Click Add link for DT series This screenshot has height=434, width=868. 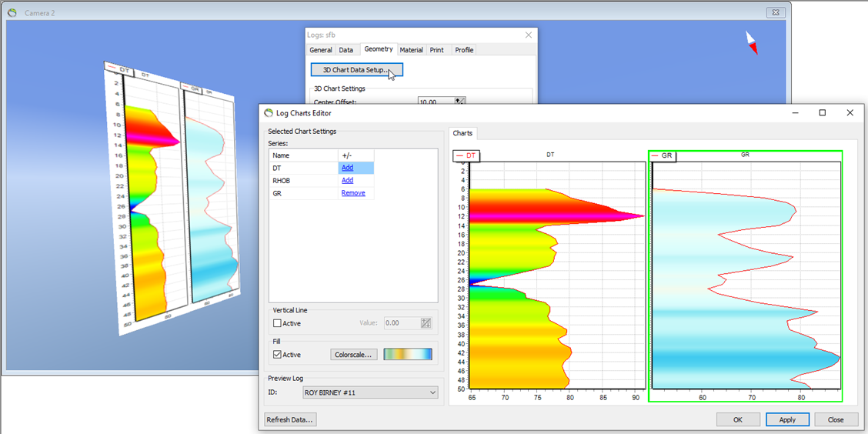coord(347,168)
